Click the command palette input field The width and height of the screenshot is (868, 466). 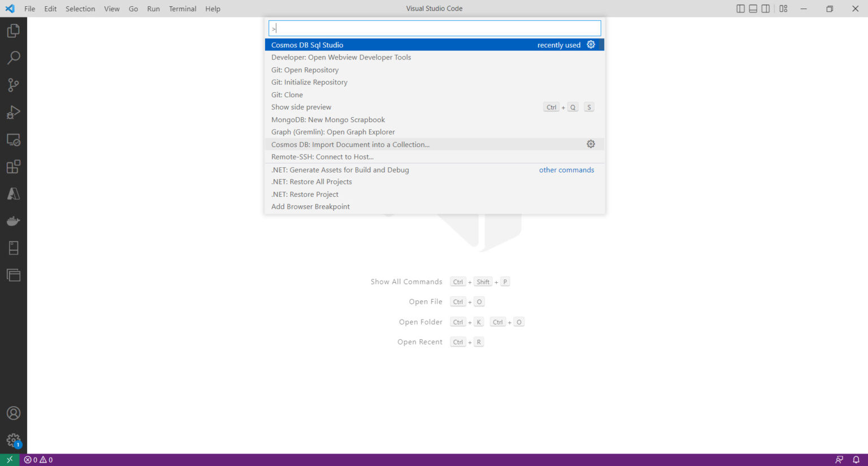435,28
